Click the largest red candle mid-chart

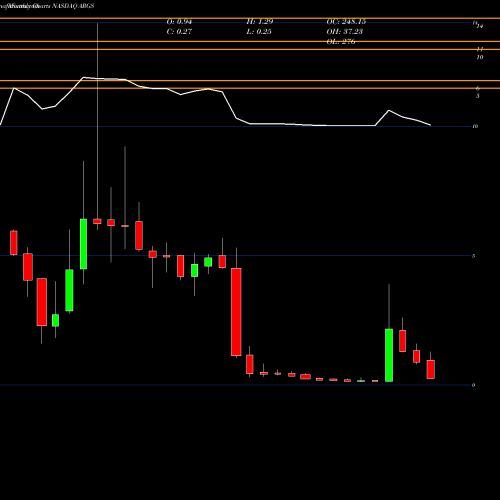pyautogui.click(x=236, y=312)
